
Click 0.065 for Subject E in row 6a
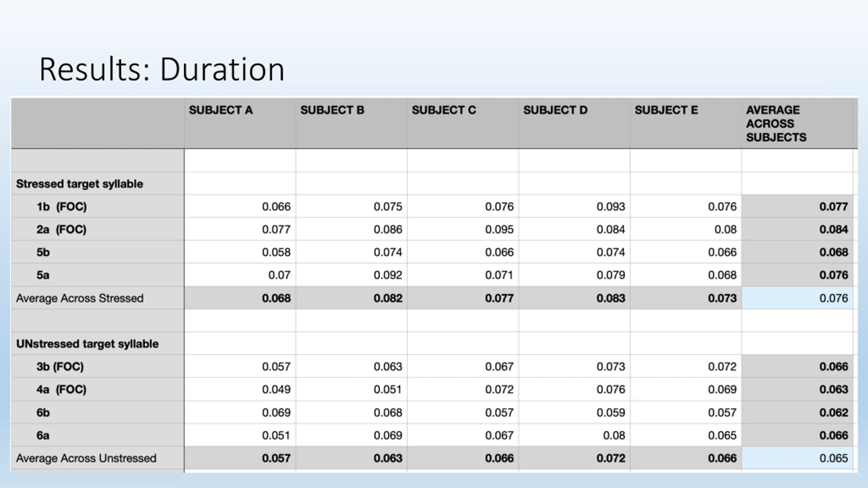(x=722, y=435)
